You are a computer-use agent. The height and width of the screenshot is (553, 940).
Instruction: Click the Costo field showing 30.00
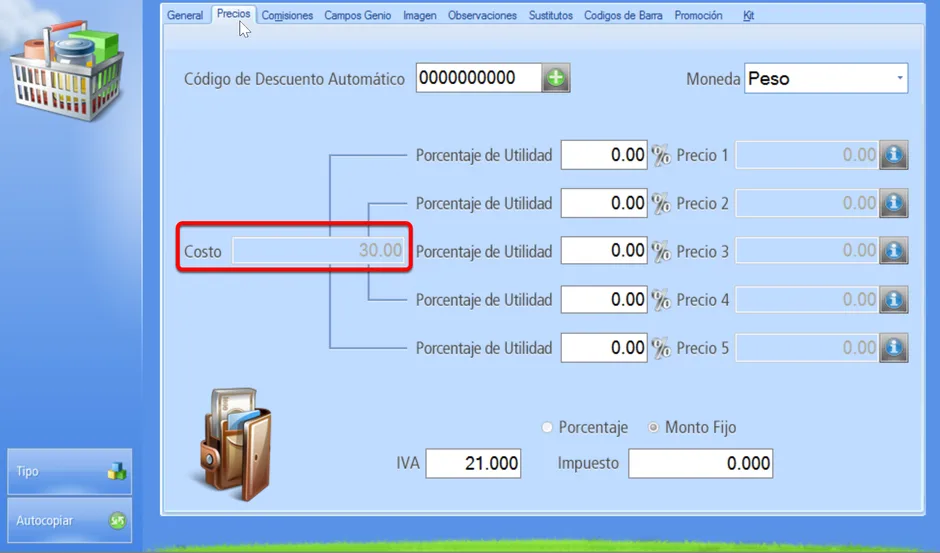318,250
